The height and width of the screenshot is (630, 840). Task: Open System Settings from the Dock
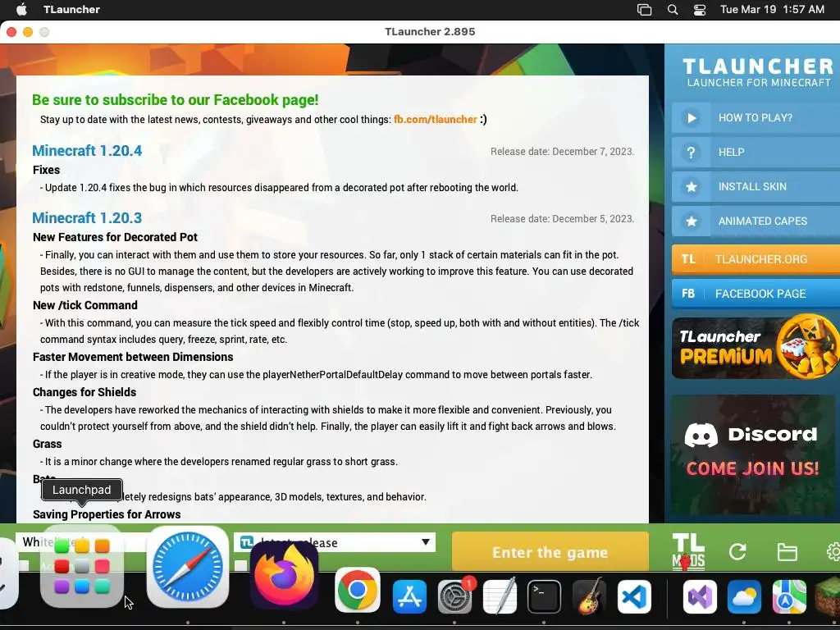(455, 596)
